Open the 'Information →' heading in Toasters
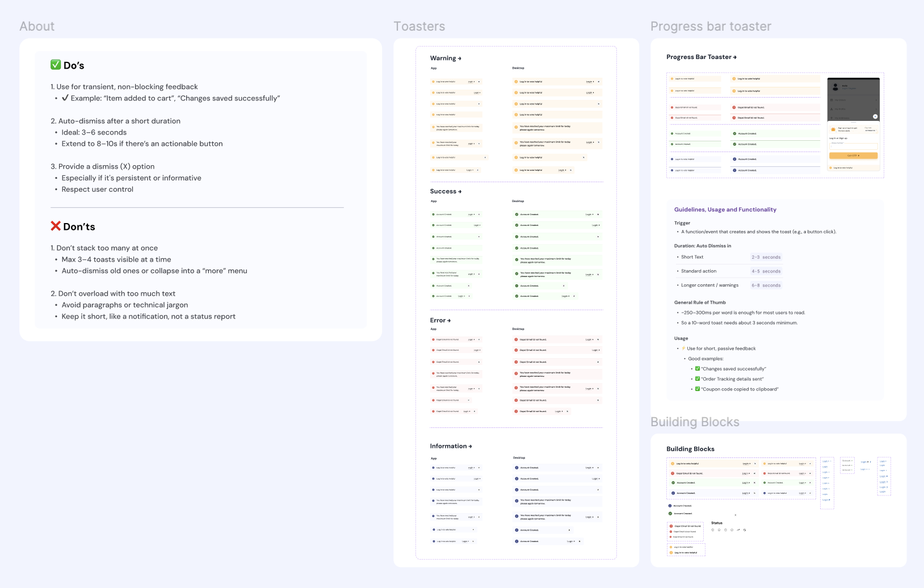Screen dimensions: 924x588 point(451,446)
